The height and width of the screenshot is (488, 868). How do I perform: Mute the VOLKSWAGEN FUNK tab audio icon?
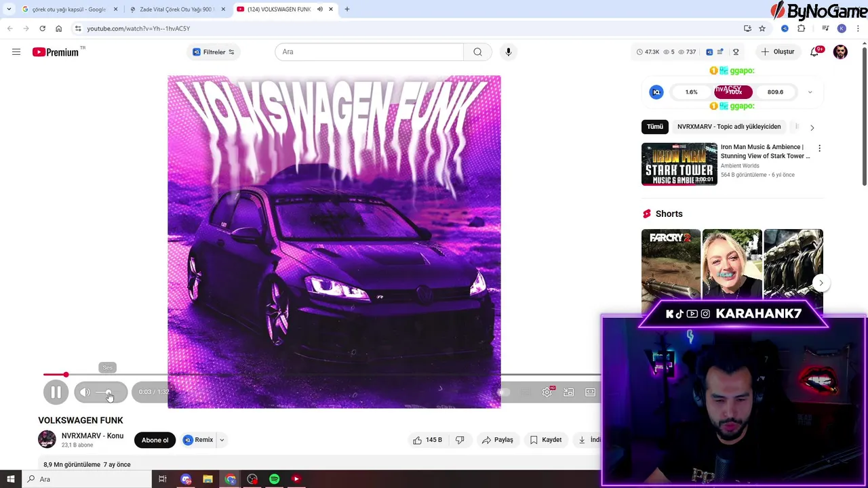coord(320,9)
